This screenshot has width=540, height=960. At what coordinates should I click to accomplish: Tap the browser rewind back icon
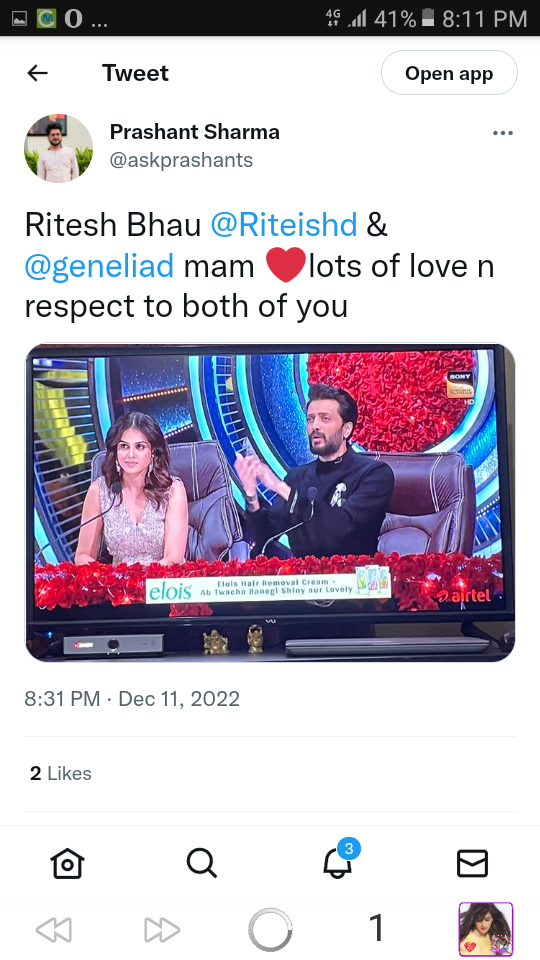tap(54, 930)
